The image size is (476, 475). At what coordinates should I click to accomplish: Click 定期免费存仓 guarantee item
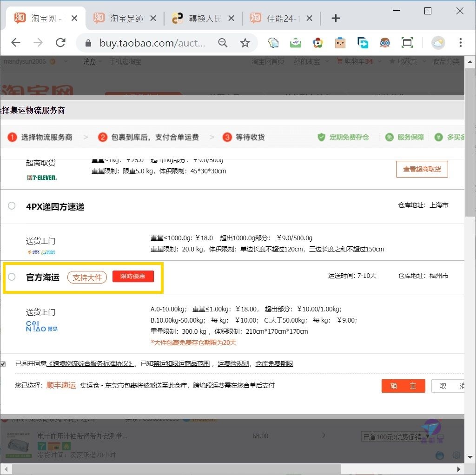pos(344,137)
